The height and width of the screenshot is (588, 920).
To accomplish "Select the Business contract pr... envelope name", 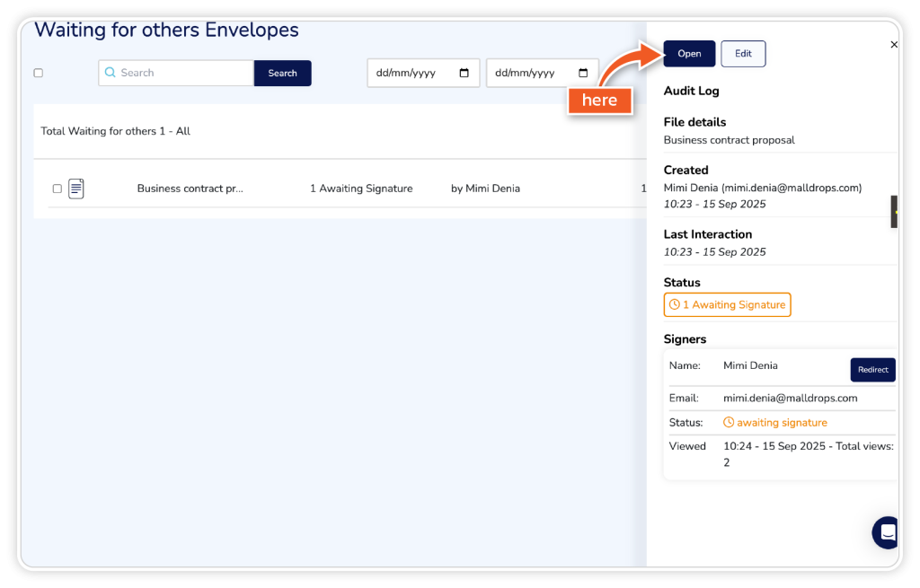I will [190, 189].
